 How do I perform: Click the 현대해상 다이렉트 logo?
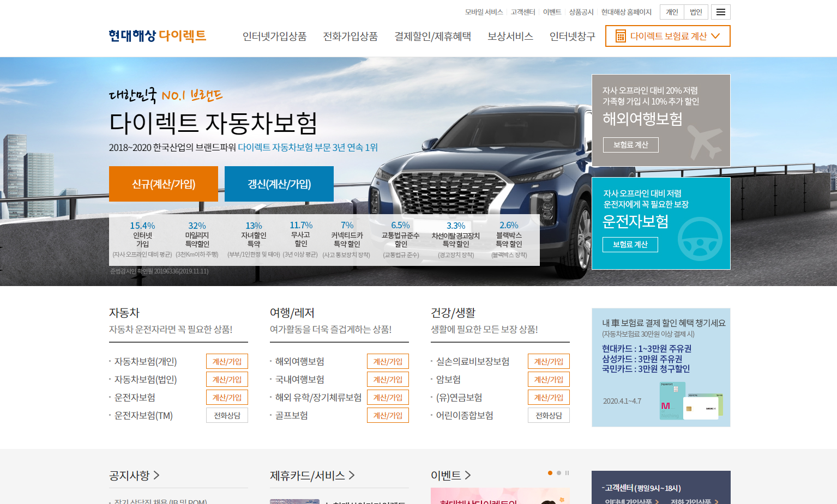pyautogui.click(x=157, y=36)
